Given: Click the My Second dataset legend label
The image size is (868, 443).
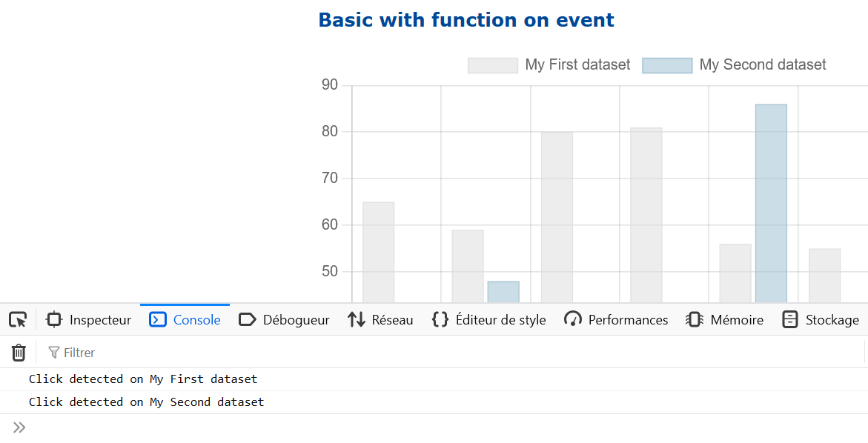Looking at the screenshot, I should coord(762,64).
